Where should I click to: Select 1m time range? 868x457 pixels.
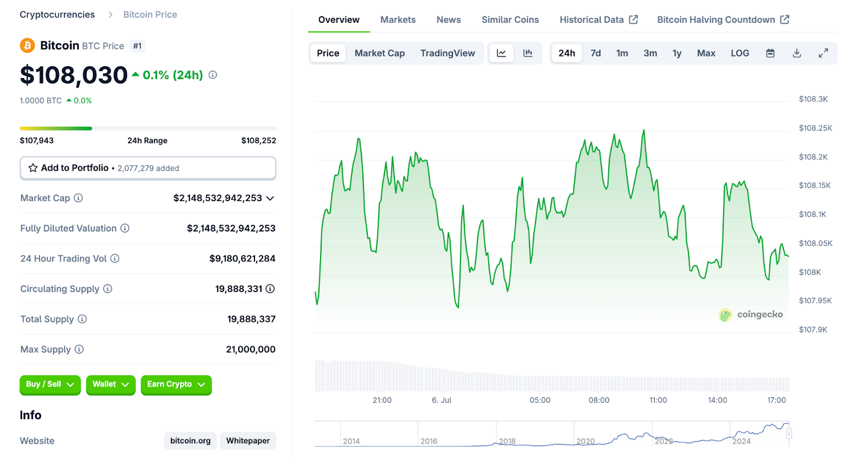point(622,53)
